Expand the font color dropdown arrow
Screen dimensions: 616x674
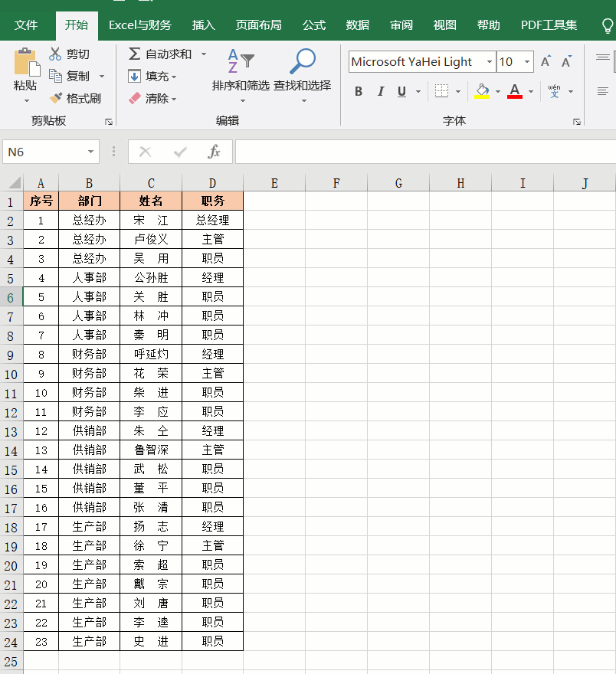click(531, 92)
